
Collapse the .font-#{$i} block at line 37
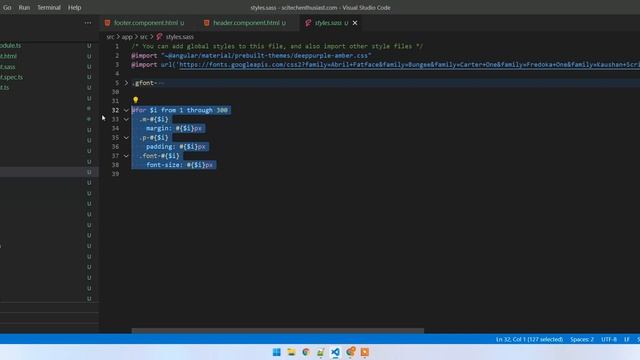click(126, 156)
